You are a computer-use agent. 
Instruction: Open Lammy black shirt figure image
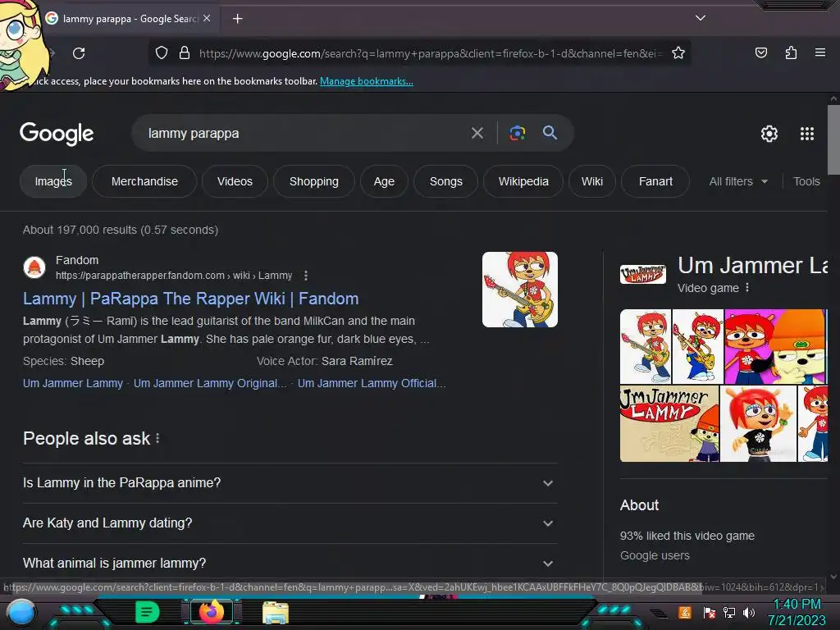click(758, 423)
